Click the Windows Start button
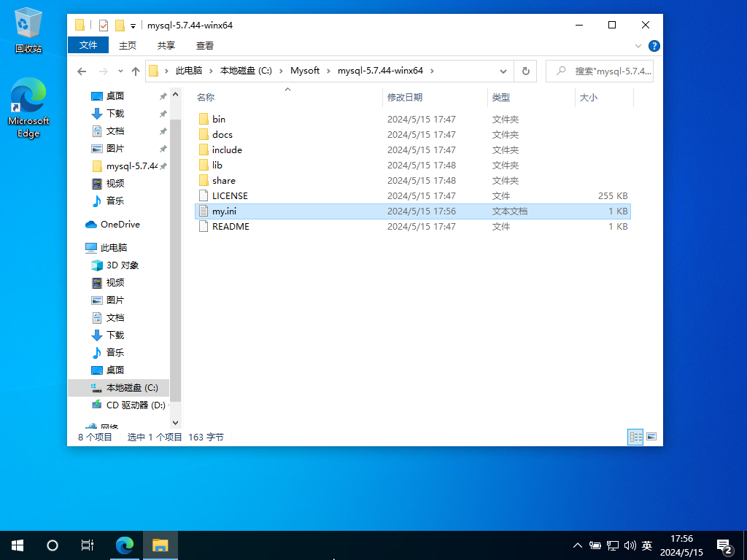Viewport: 747px width, 560px height. click(x=18, y=545)
